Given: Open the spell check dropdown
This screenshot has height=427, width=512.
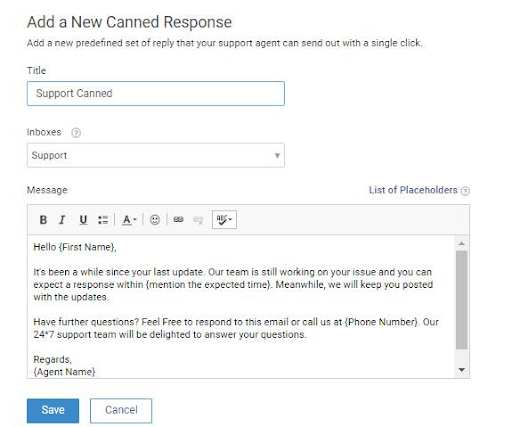Looking at the screenshot, I should click(x=224, y=219).
